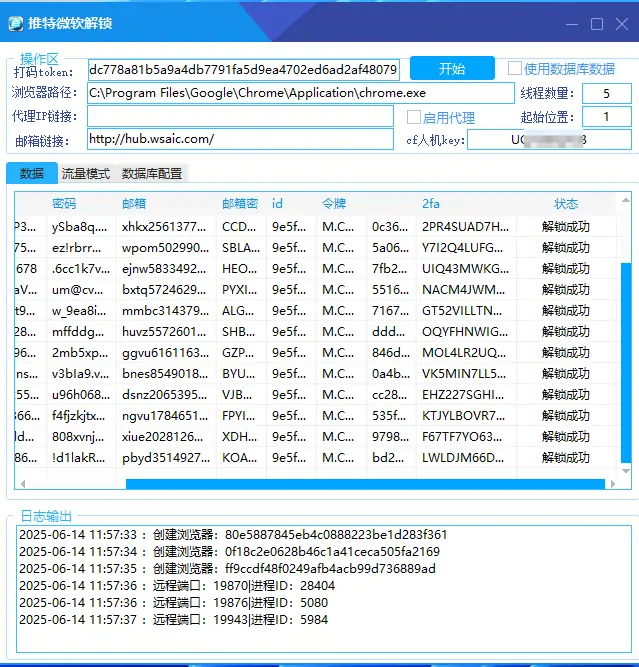Click log line for browser 80e5887845eb...

(x=233, y=535)
